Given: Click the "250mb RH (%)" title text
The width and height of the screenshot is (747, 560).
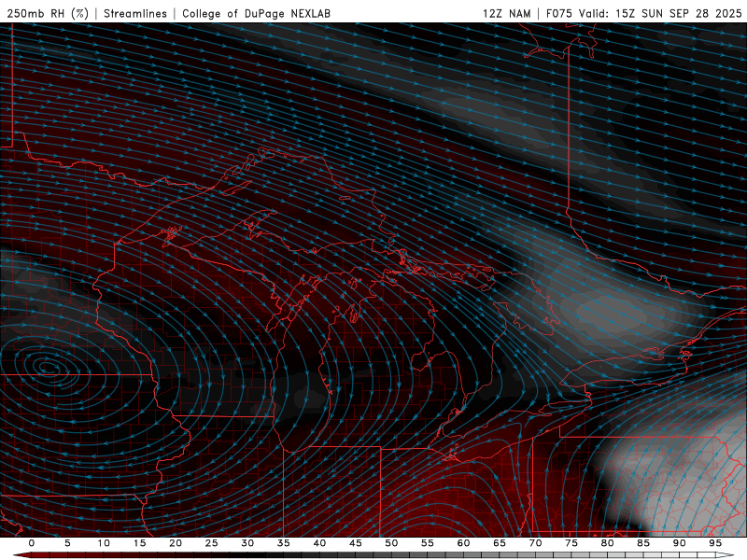Looking at the screenshot, I should click(48, 13).
